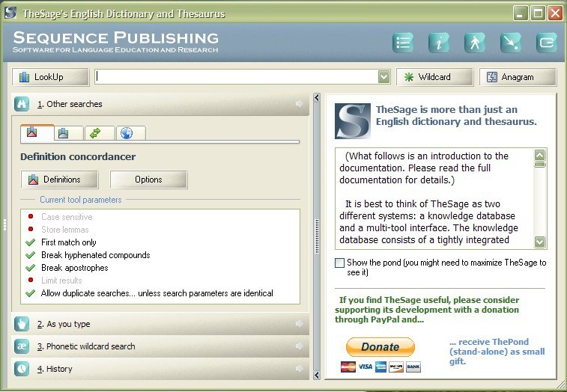The width and height of the screenshot is (567, 392).
Task: Minimize TheSage window
Action: coord(521,13)
